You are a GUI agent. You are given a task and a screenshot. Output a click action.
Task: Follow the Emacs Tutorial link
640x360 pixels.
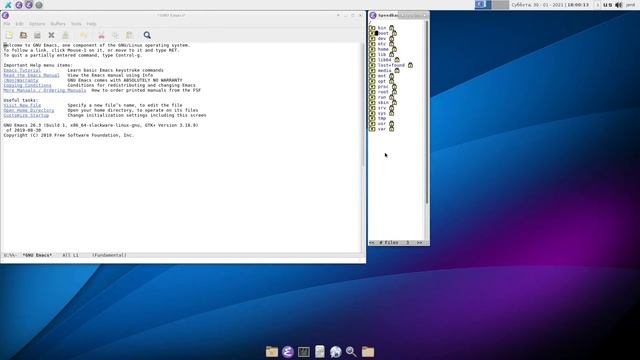[22, 70]
